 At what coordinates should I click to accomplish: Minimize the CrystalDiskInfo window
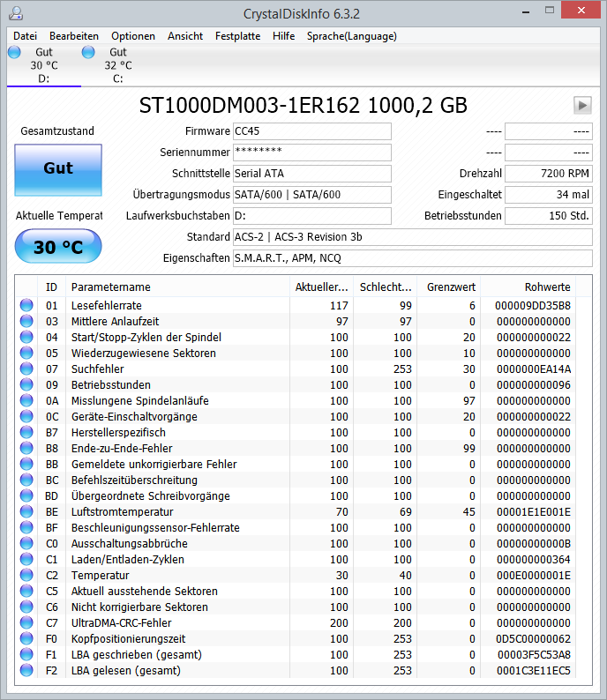(x=525, y=11)
